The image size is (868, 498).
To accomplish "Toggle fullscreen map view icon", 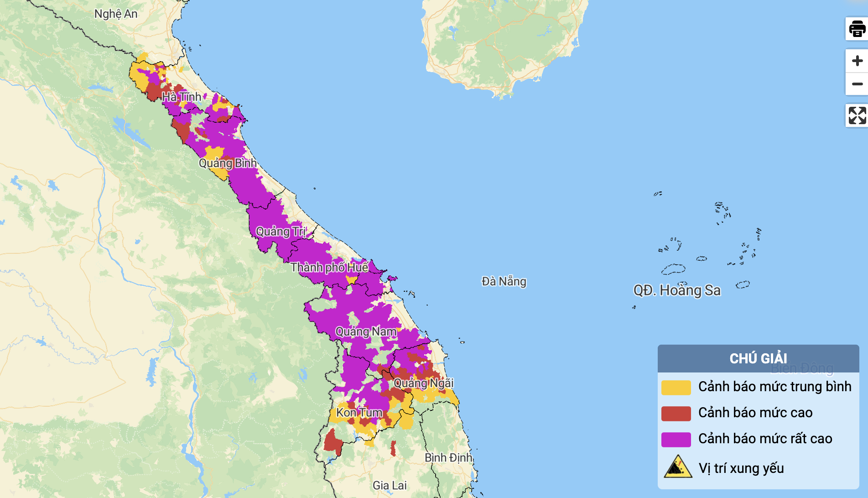I will click(857, 115).
